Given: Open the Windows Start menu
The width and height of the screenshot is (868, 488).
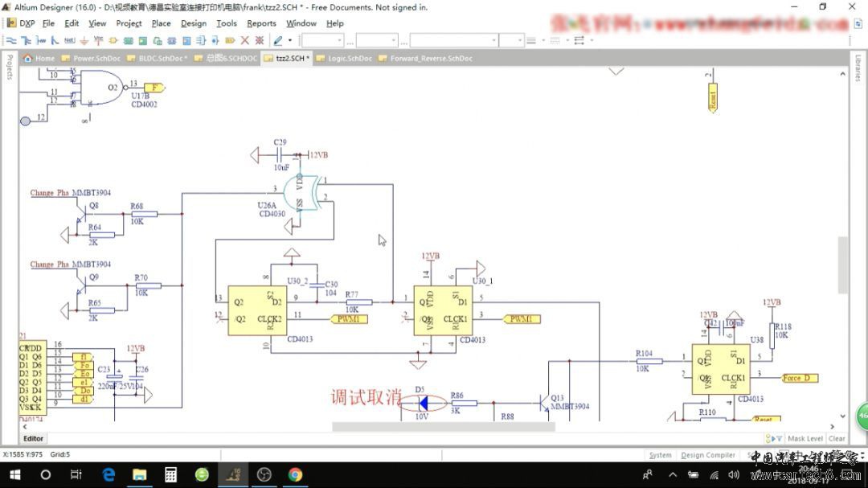Looking at the screenshot, I should tap(15, 474).
